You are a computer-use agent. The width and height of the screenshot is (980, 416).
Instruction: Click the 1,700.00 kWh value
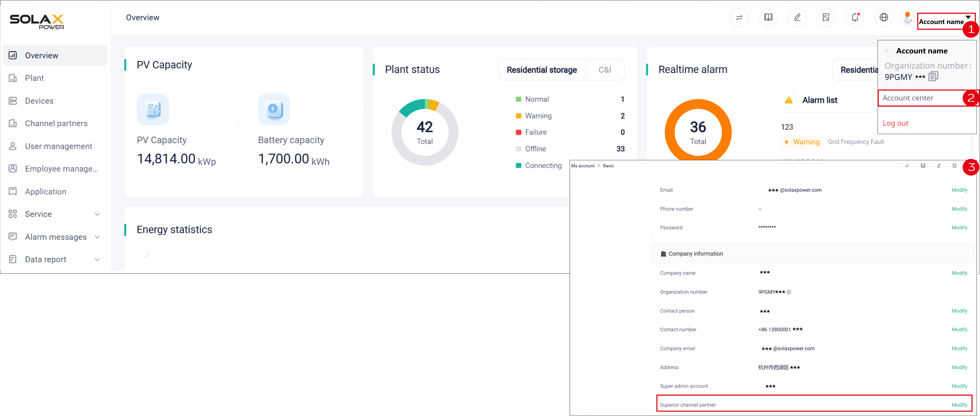[294, 159]
